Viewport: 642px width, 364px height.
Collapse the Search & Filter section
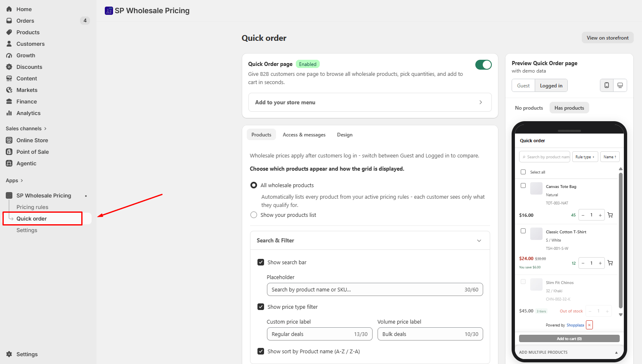(x=479, y=241)
